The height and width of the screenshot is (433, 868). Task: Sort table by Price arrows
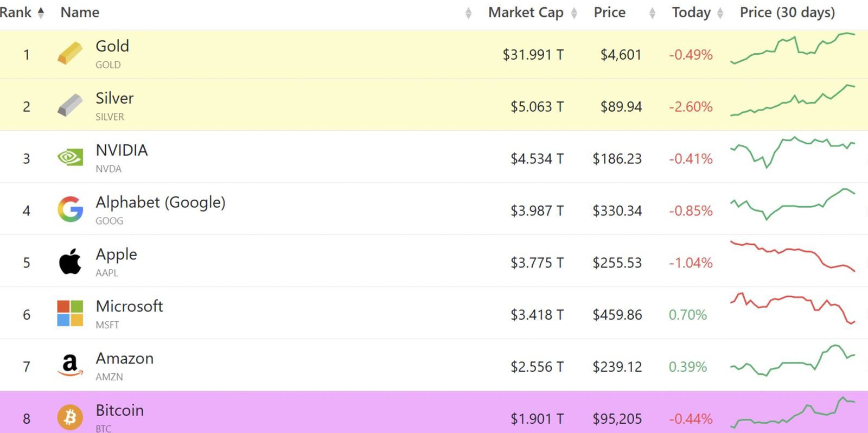652,14
